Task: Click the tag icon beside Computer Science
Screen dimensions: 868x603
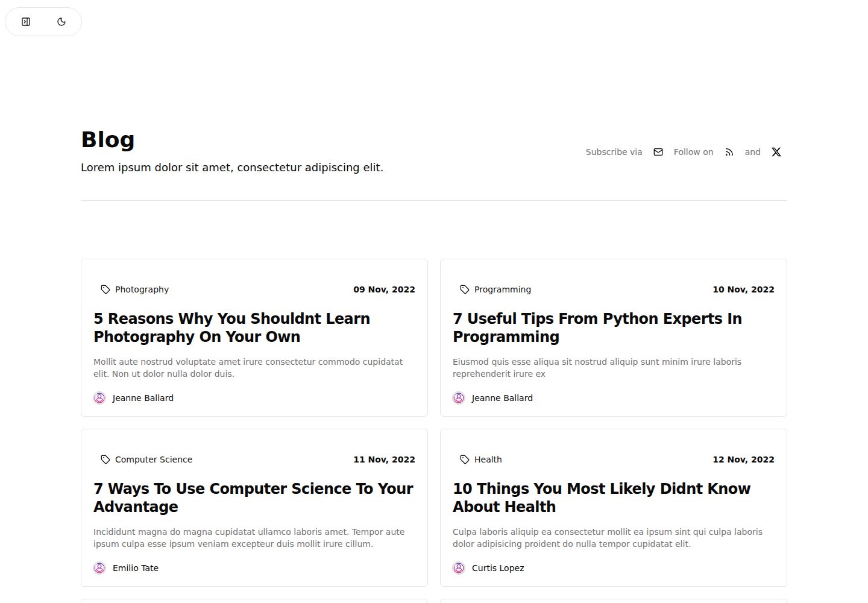Action: pos(105,459)
